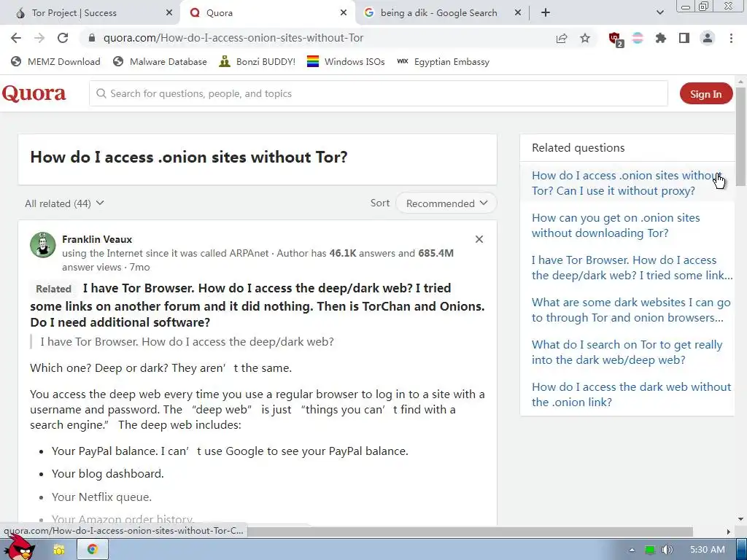The height and width of the screenshot is (560, 747).
Task: Close the Tor Project tab
Action: pos(169,13)
